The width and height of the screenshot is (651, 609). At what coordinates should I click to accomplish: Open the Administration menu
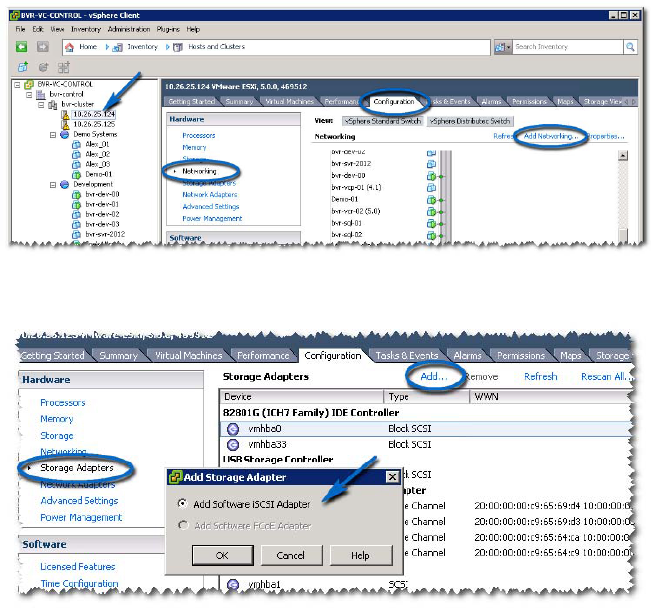[129, 29]
